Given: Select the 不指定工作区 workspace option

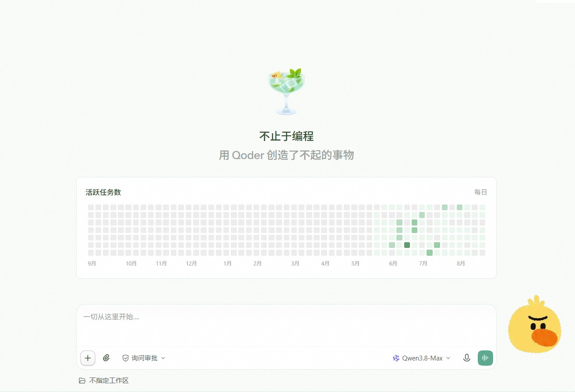Looking at the screenshot, I should pyautogui.click(x=104, y=381).
